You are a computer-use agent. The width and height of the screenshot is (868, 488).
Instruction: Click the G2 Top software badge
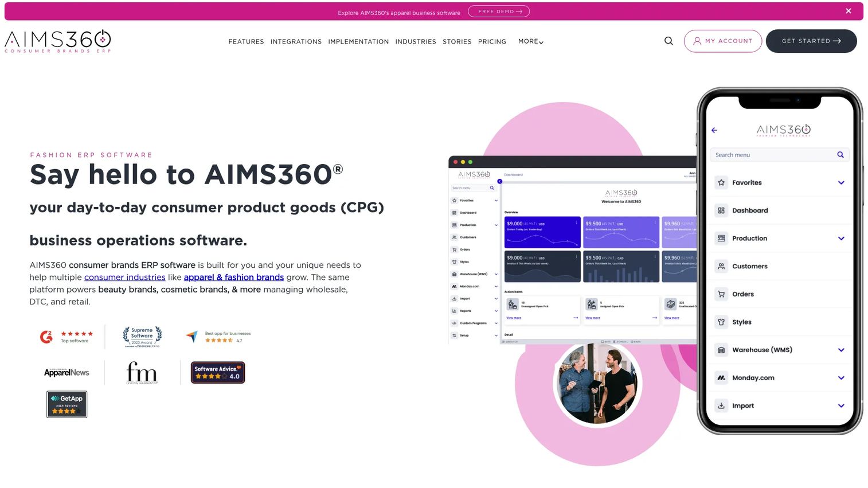coord(66,337)
